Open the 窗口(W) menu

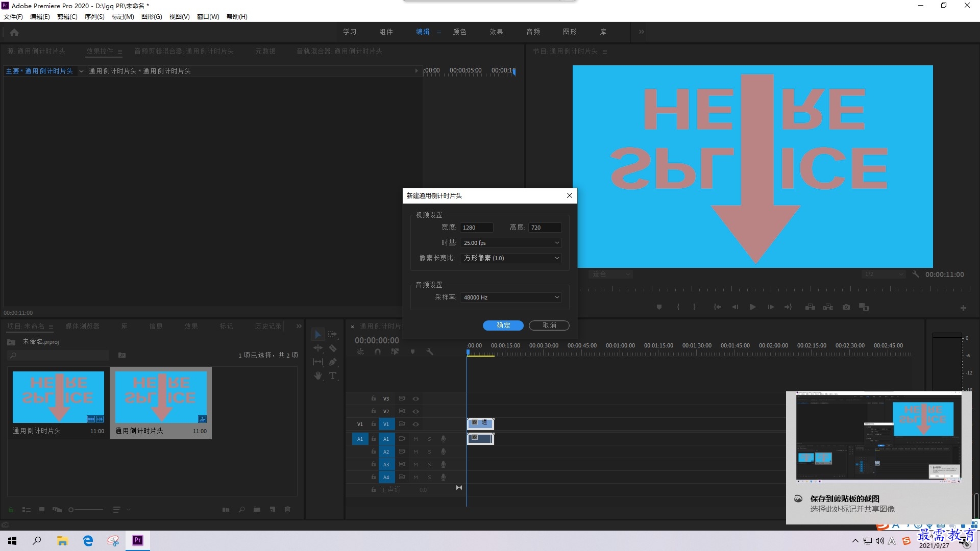click(208, 17)
